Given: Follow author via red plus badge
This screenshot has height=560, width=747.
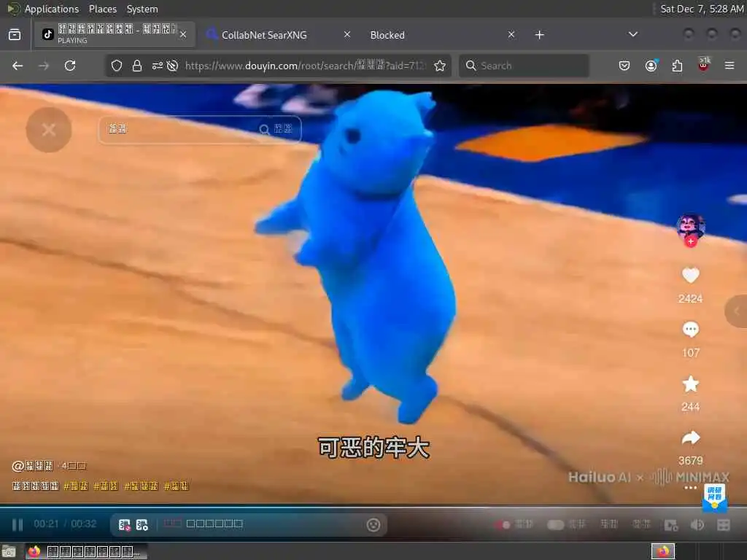Looking at the screenshot, I should pos(691,242).
